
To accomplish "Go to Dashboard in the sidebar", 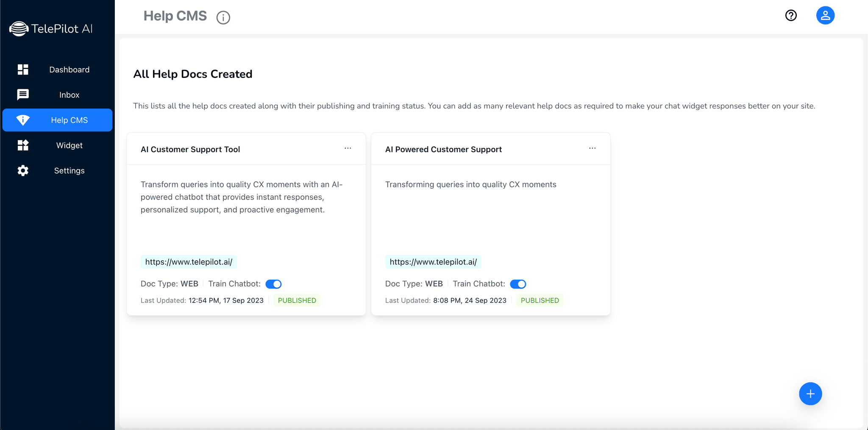I will (x=69, y=69).
